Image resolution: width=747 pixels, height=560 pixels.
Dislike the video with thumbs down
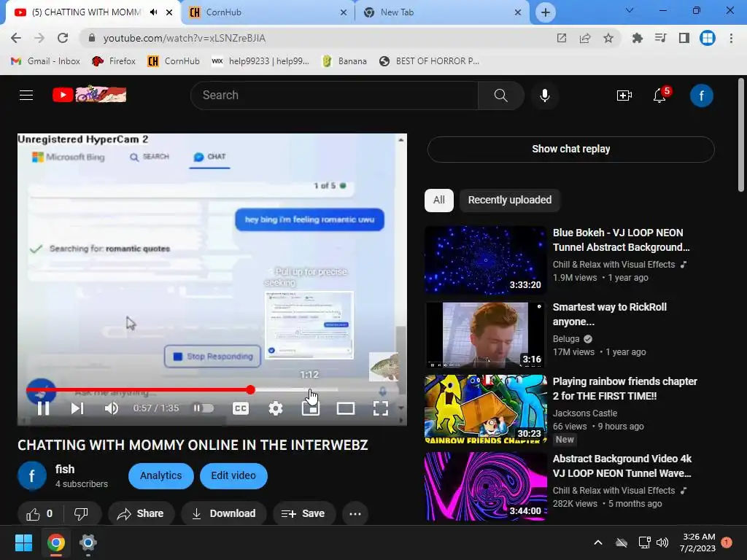coord(82,514)
